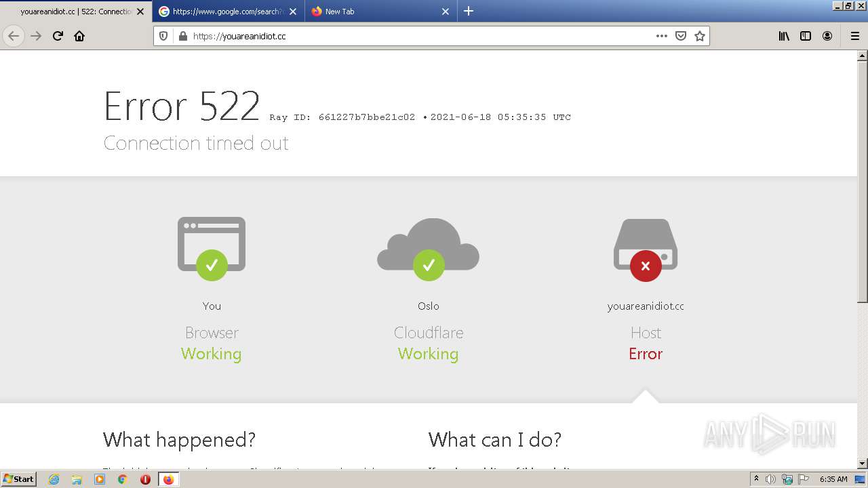Click the forward navigation arrow
Viewport: 868px width, 488px height.
(x=36, y=36)
